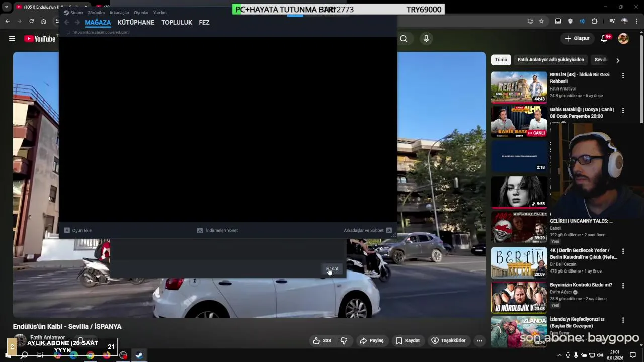This screenshot has width=644, height=362.
Task: Bookmark this page with star icon
Action: point(541,21)
